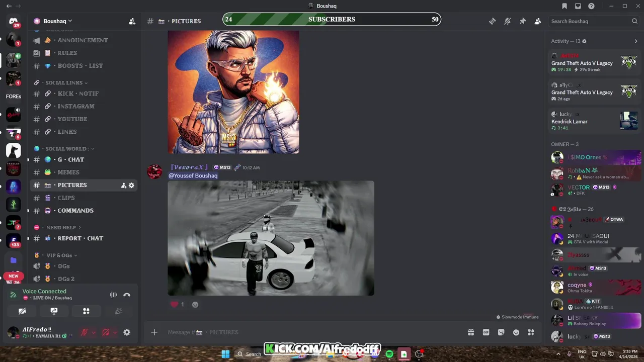Open the soundboard icon
The width and height of the screenshot is (644, 362).
point(118,311)
